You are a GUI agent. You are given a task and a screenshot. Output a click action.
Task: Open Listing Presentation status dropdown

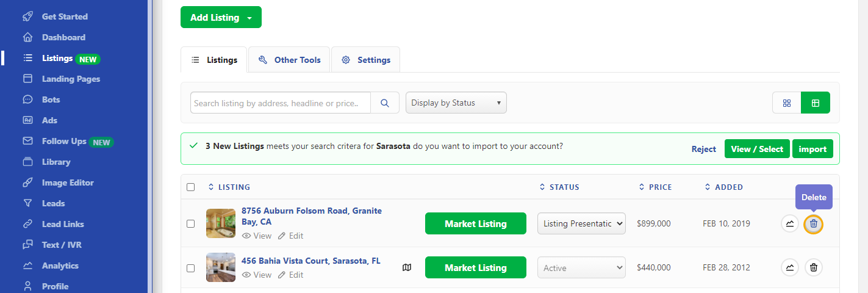[x=581, y=223]
